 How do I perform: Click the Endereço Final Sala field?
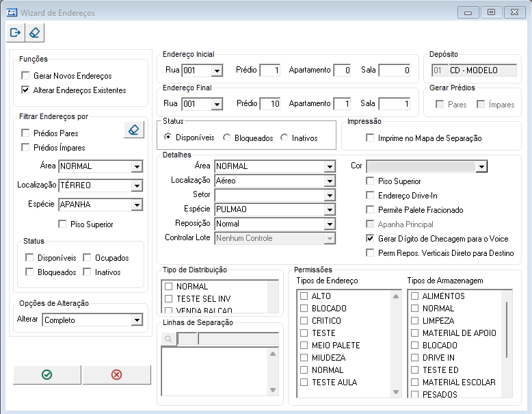pos(395,103)
